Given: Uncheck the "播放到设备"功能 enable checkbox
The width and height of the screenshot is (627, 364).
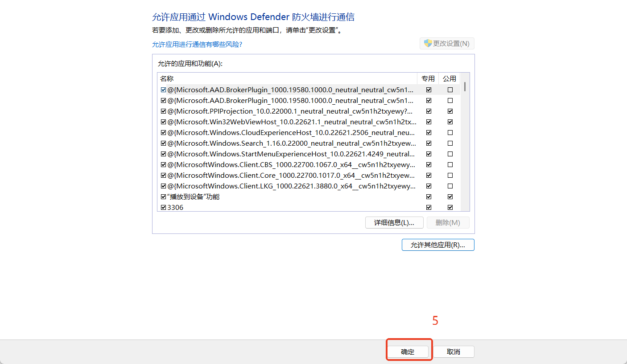Looking at the screenshot, I should [x=163, y=196].
